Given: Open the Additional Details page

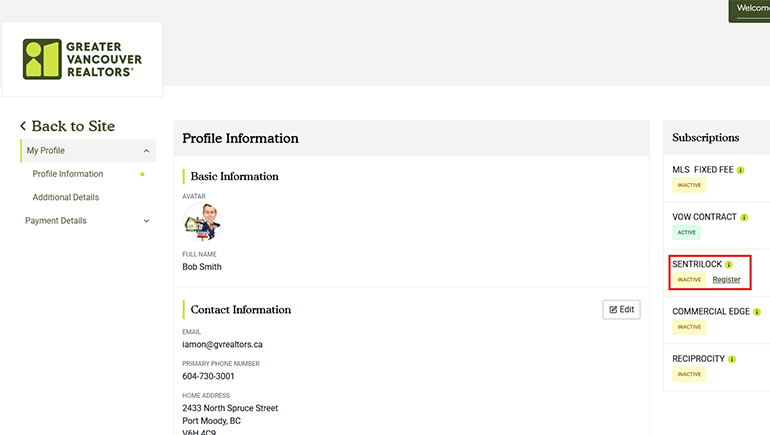Looking at the screenshot, I should tap(66, 197).
